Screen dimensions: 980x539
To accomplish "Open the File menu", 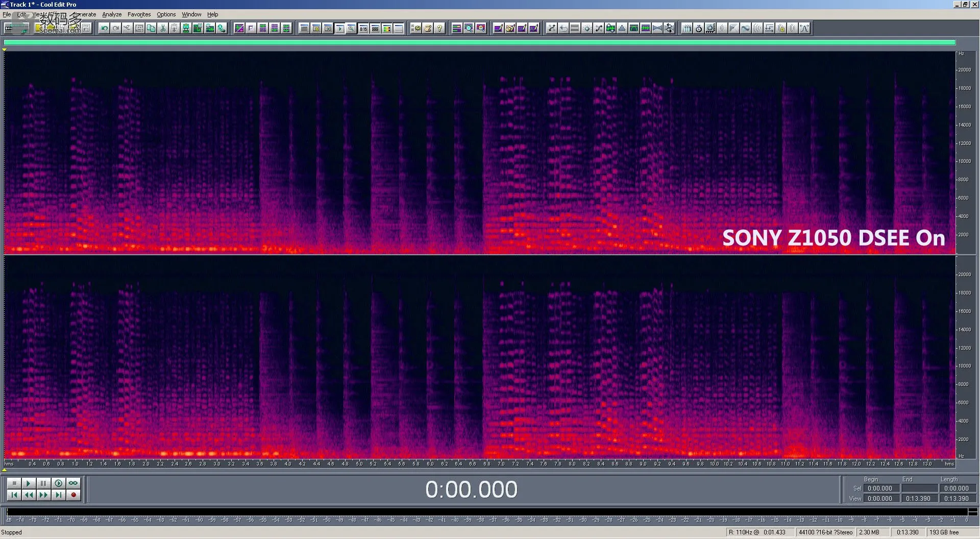I will pos(7,14).
